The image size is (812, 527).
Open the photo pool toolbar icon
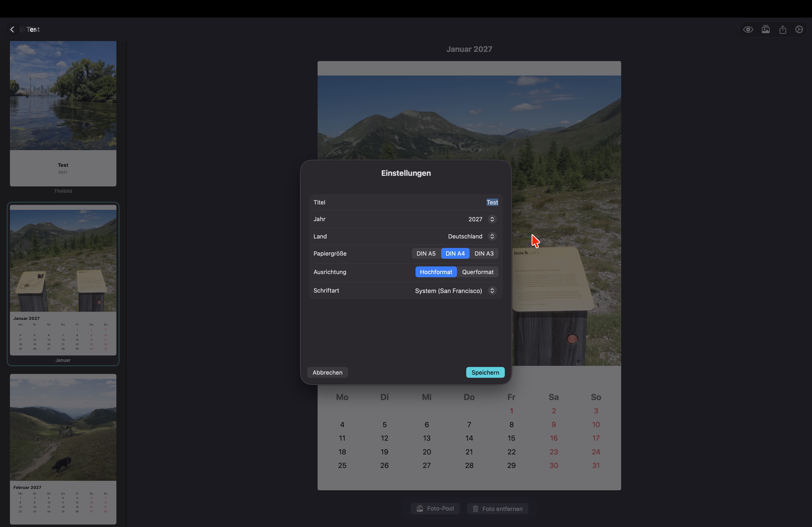tap(766, 29)
